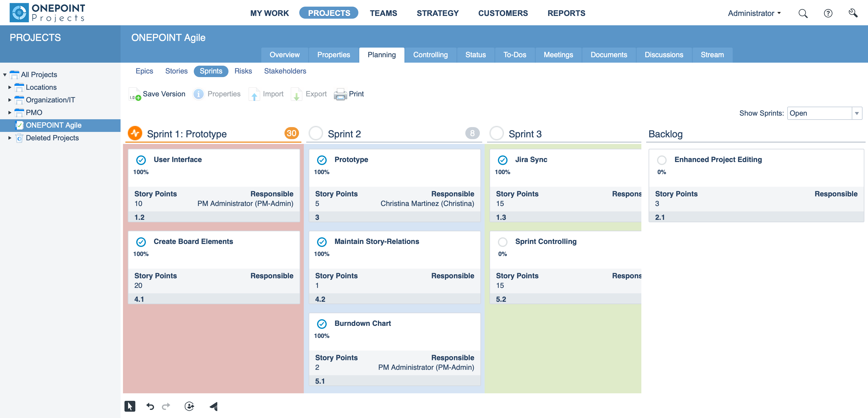Click the Import icon

tap(254, 94)
